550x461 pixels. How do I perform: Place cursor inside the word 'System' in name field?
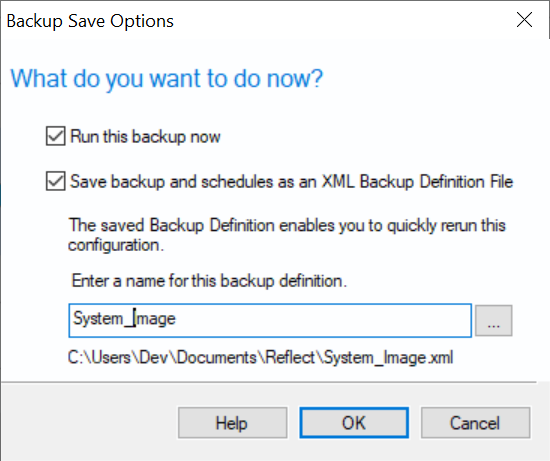click(98, 319)
